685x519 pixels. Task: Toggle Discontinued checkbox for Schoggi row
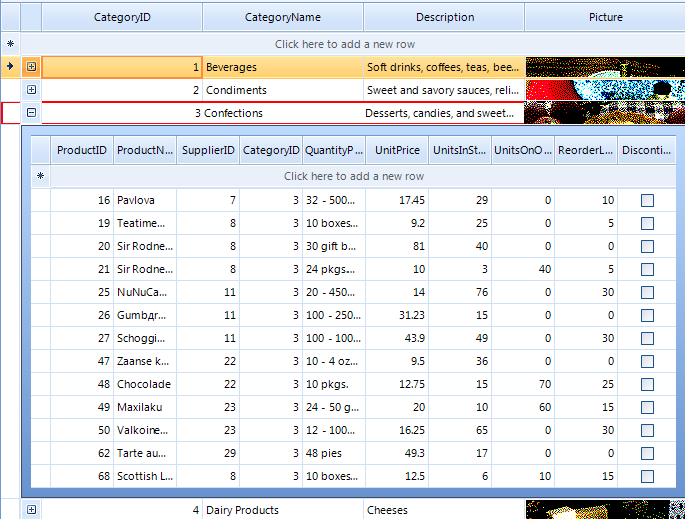coord(647,338)
